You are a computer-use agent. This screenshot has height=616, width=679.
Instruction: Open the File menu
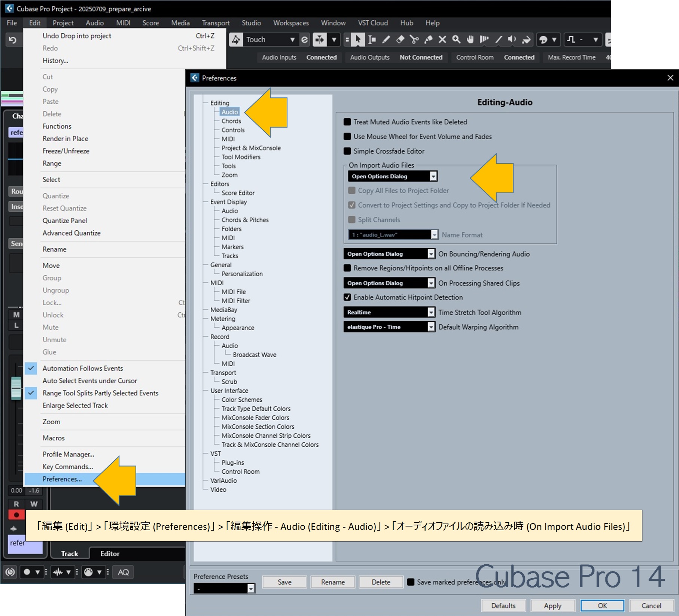tap(12, 23)
